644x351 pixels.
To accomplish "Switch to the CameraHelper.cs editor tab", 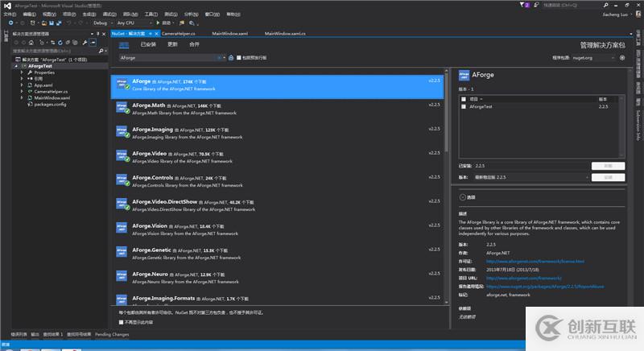I will [178, 34].
